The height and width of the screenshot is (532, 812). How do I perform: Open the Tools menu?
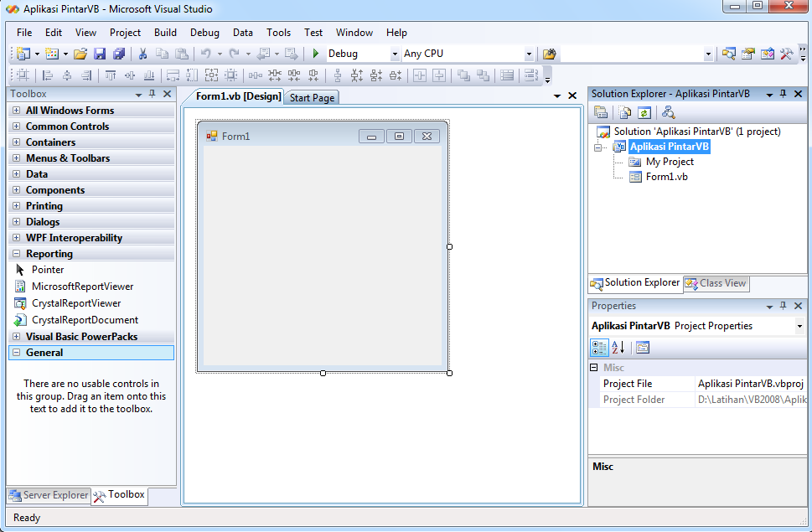(278, 33)
